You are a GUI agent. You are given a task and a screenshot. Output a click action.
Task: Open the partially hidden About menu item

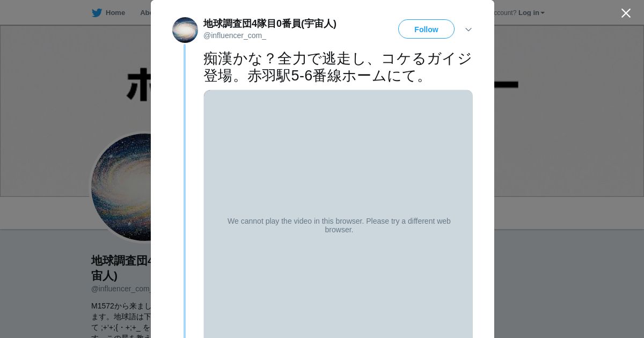tap(145, 13)
